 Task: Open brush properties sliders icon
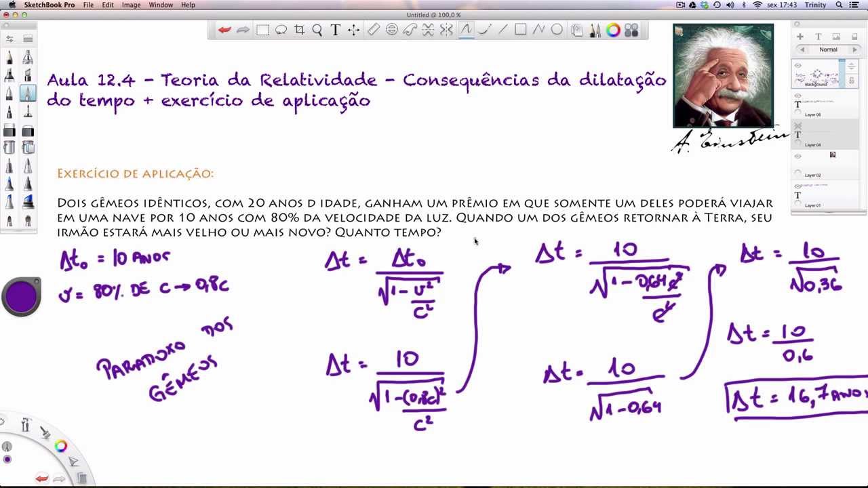click(x=9, y=39)
